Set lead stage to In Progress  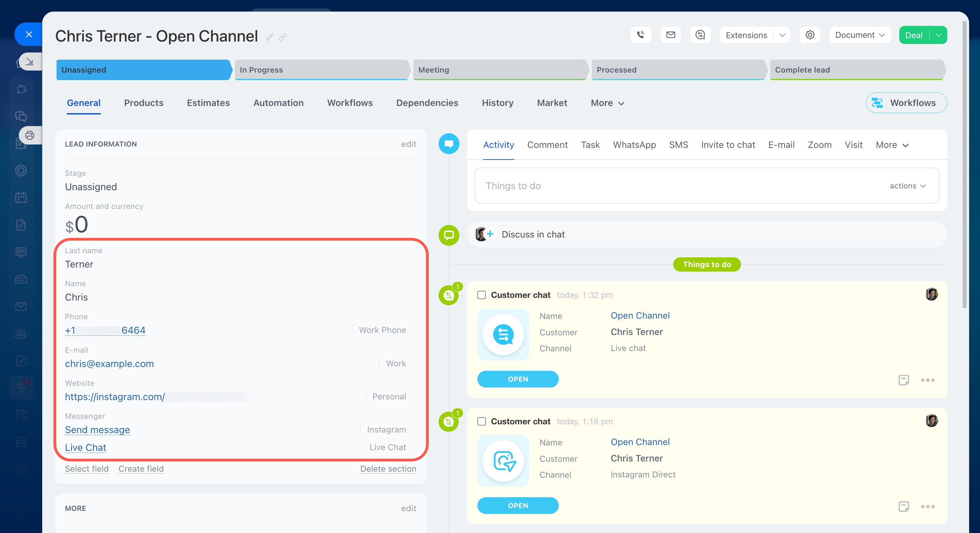pyautogui.click(x=321, y=70)
